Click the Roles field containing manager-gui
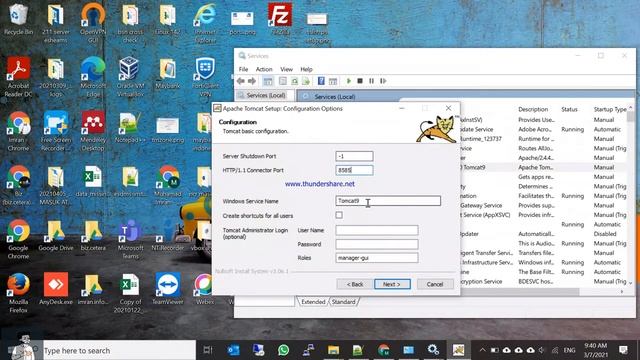Viewport: 640px width, 360px height. [377, 258]
